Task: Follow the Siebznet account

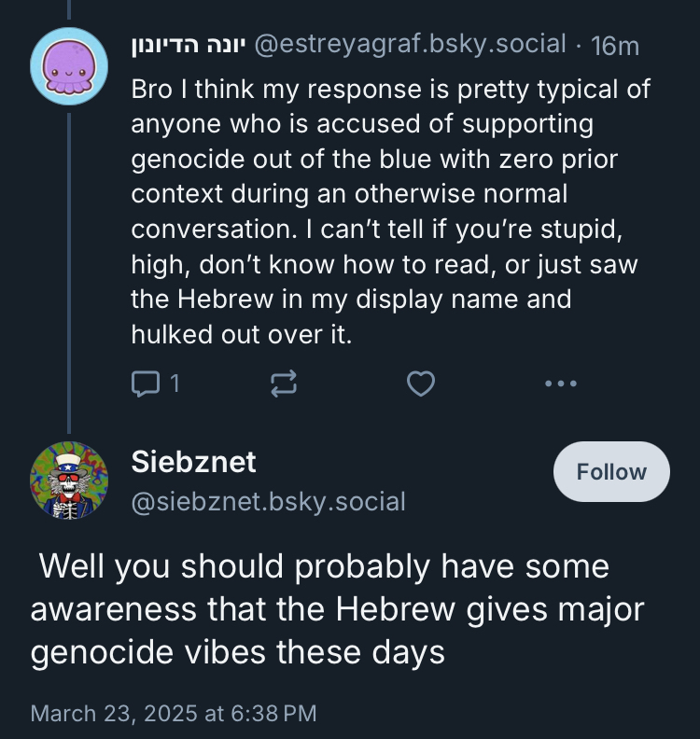Action: [x=611, y=472]
